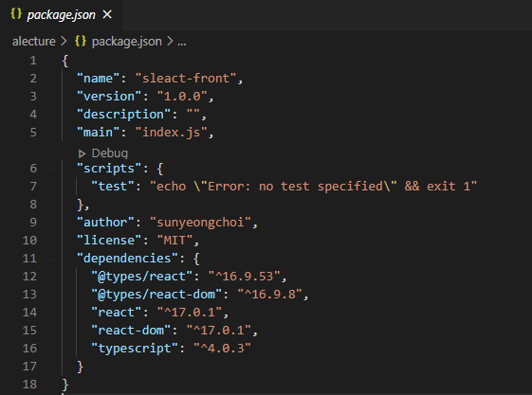
Task: Click closing brace on line 17
Action: [x=80, y=367]
